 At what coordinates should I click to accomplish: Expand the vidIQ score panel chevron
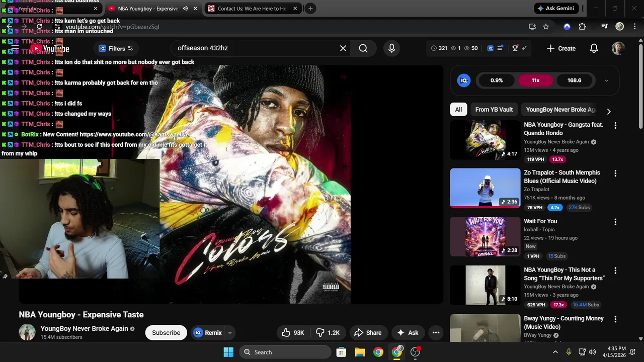606,80
